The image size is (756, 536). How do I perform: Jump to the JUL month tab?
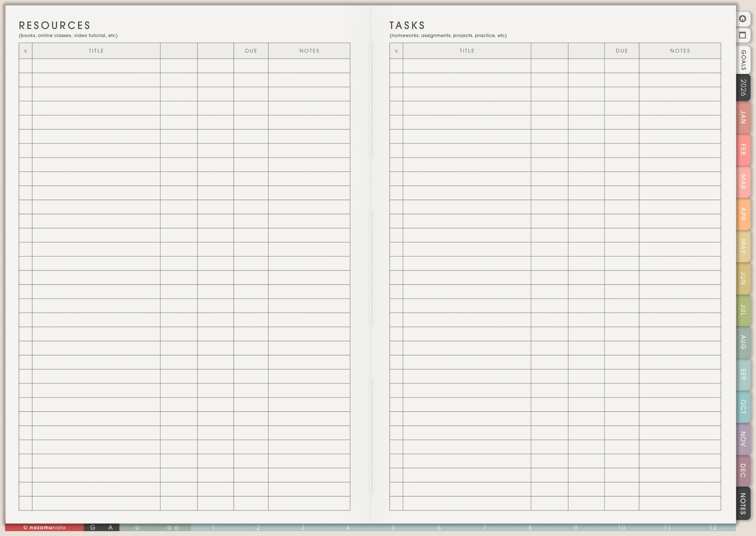[743, 310]
